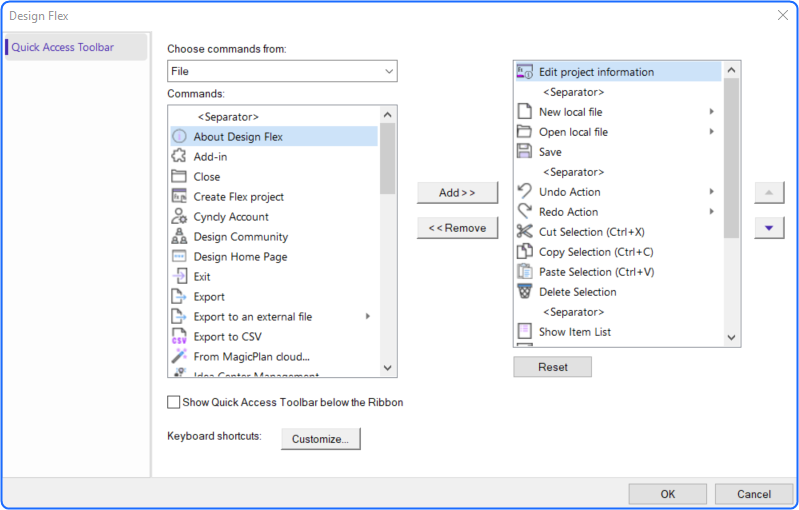Click the << Remove button
The height and width of the screenshot is (510, 799).
point(457,228)
